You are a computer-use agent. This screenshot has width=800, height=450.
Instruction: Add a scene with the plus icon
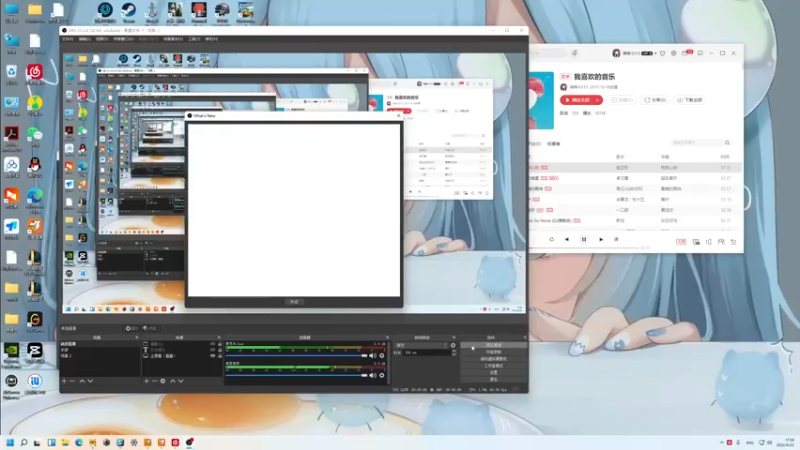click(64, 381)
